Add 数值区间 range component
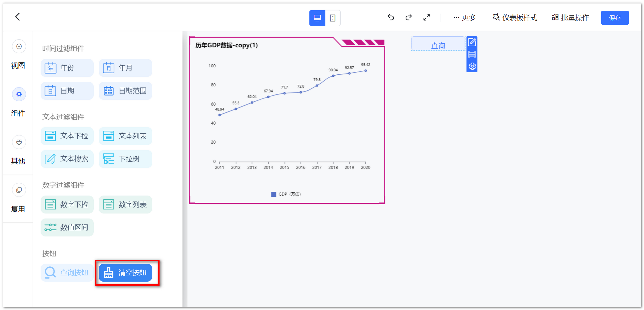644x310 pixels. 67,227
